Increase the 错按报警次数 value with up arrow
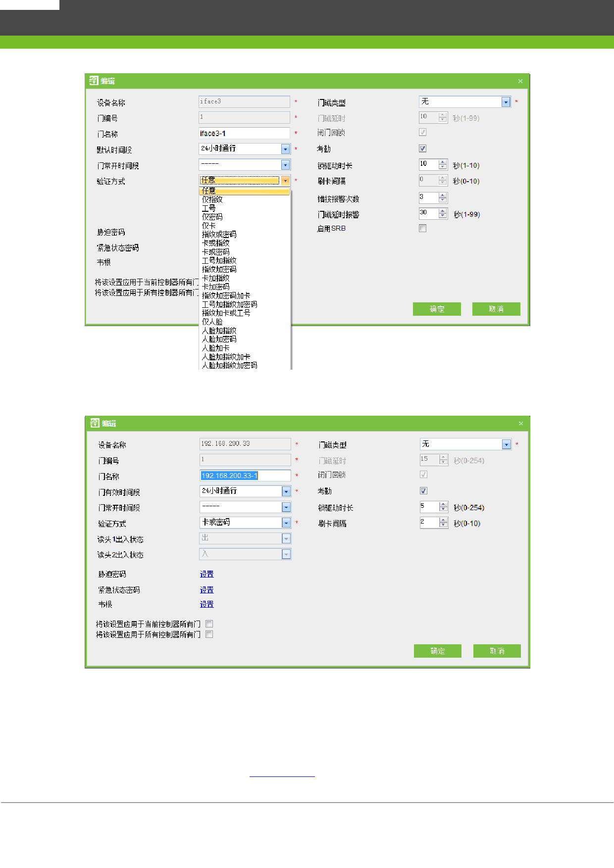The width and height of the screenshot is (614, 868). (x=443, y=195)
